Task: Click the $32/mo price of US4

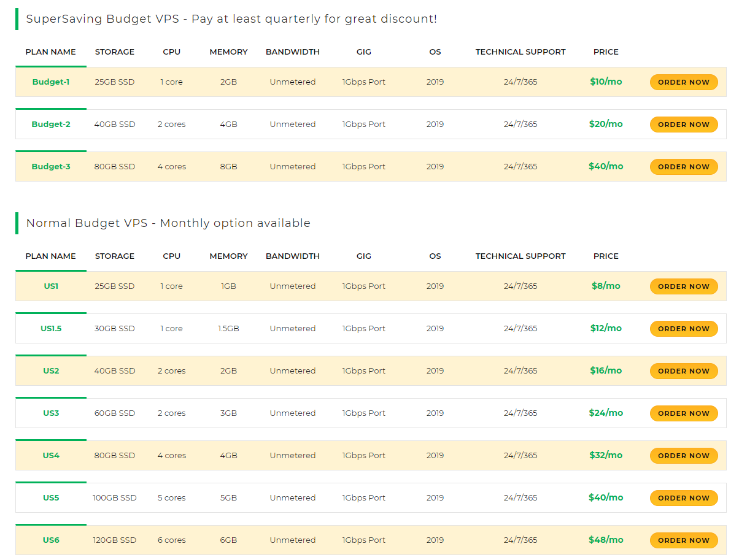Action: point(606,455)
